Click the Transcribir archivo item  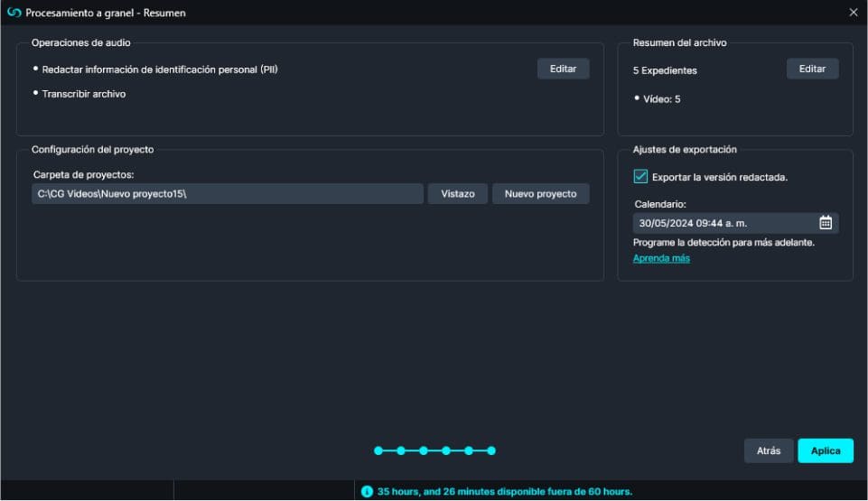(84, 94)
